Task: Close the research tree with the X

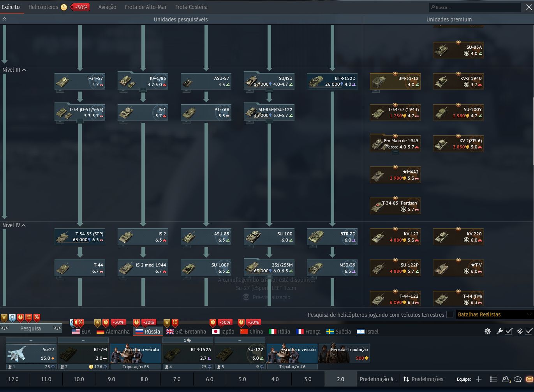Action: [x=528, y=7]
